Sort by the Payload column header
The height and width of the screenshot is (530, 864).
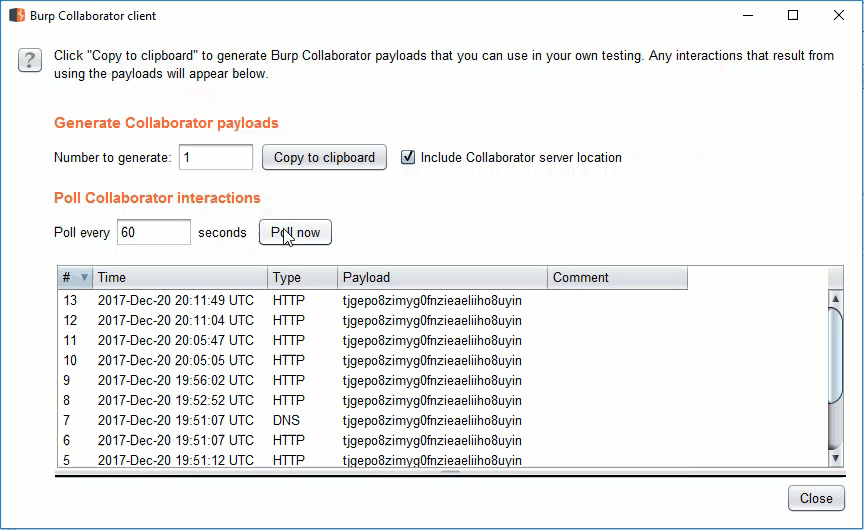coord(442,277)
